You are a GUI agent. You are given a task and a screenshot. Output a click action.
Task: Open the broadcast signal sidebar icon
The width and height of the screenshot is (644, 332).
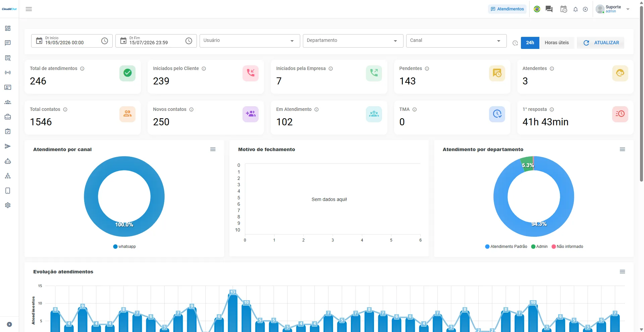(8, 73)
